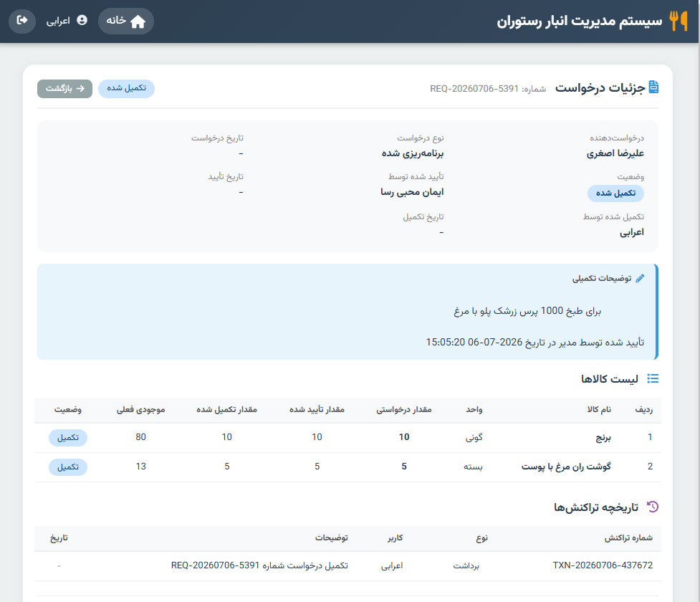
Task: Click the pencil icon beside توضیحات تکمیلی
Action: 640,278
